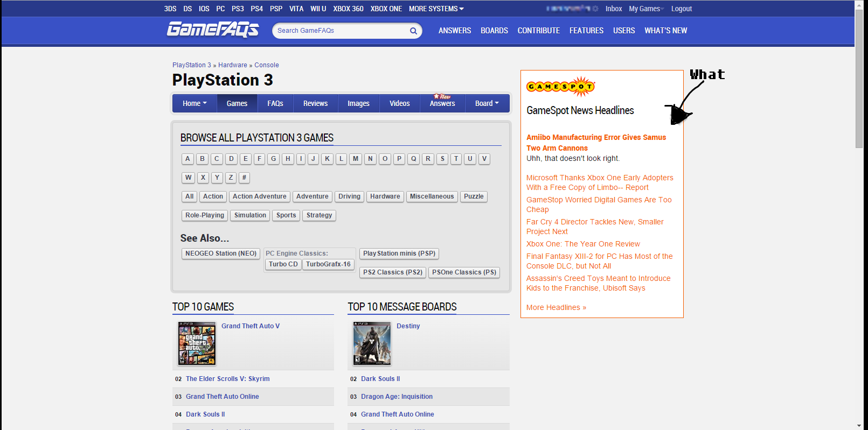Open the FAQs tab

pos(275,103)
